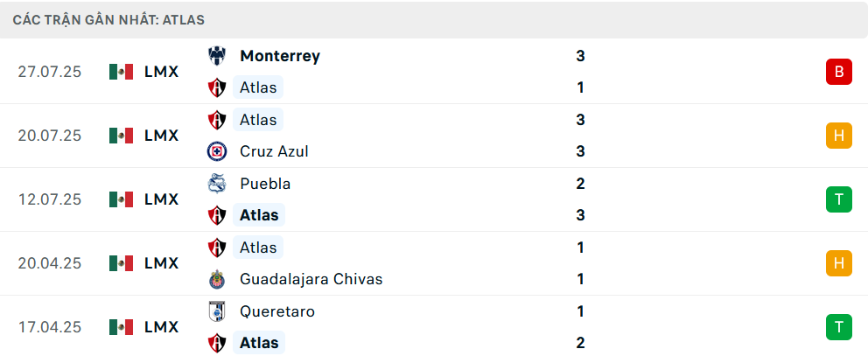
Task: Click LMX league label in 12.07.25 row
Action: 162,199
